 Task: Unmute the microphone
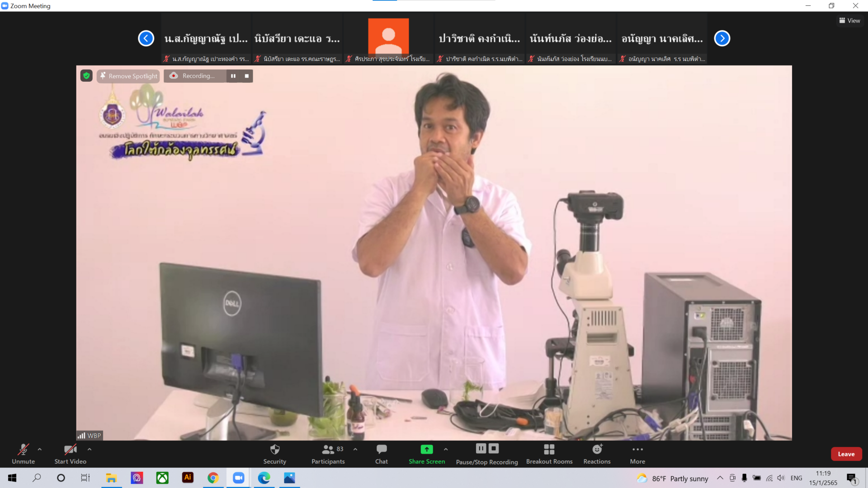pos(23,454)
